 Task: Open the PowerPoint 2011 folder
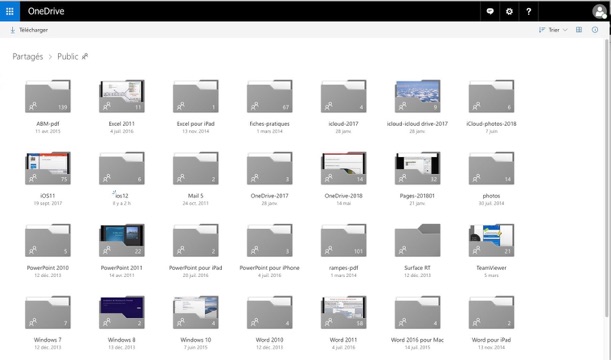122,240
